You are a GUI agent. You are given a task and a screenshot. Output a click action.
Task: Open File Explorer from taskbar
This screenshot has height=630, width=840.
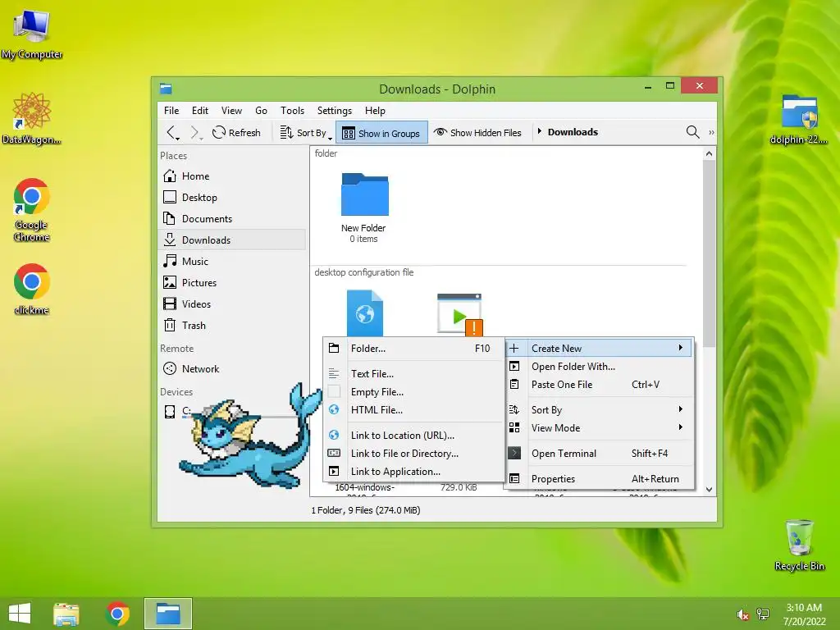66,614
